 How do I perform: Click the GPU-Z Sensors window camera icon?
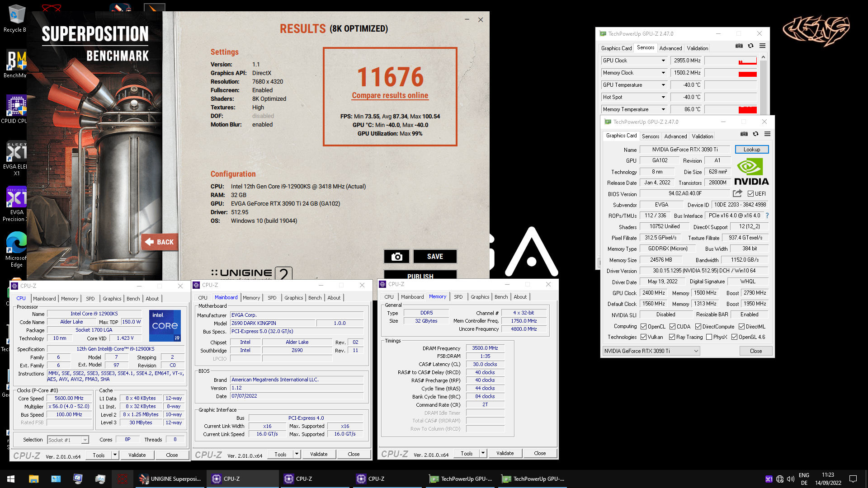click(739, 46)
